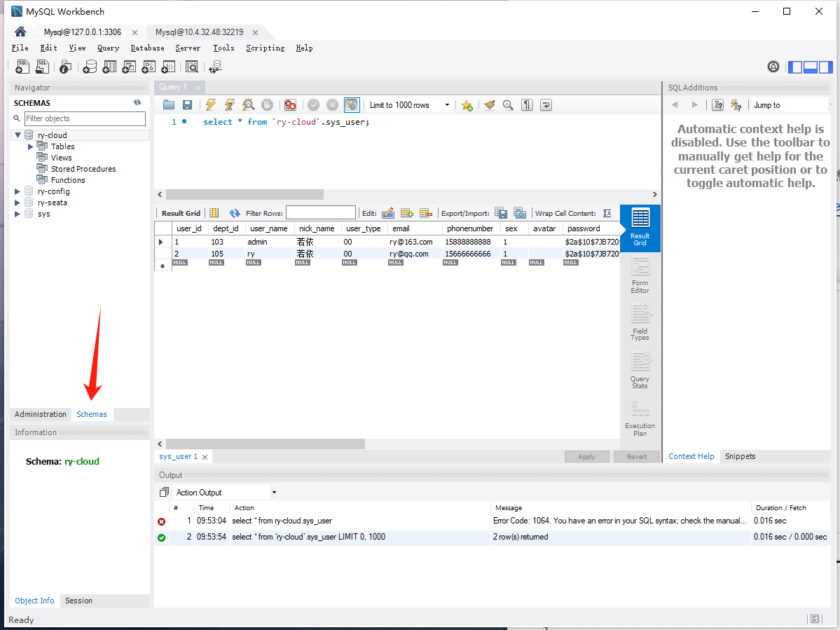This screenshot has width=840, height=630.
Task: Refresh result grid data
Action: coord(234,213)
